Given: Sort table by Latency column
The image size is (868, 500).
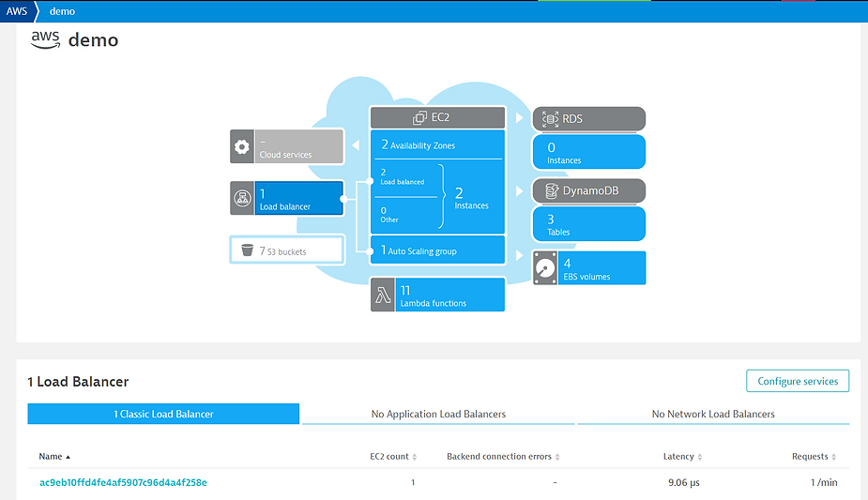Looking at the screenshot, I should [x=682, y=456].
